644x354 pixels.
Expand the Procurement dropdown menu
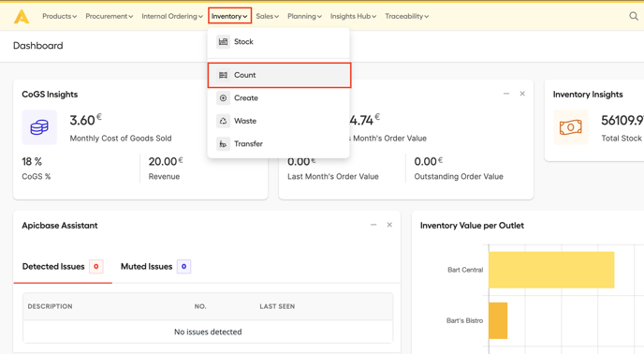tap(110, 17)
